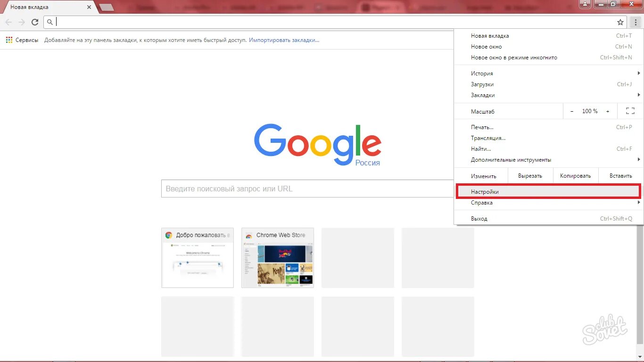Click the Вставить button
The width and height of the screenshot is (644, 362).
click(x=620, y=176)
